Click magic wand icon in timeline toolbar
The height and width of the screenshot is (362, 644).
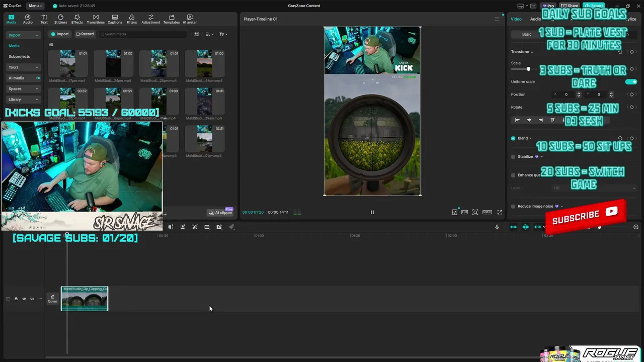195,227
